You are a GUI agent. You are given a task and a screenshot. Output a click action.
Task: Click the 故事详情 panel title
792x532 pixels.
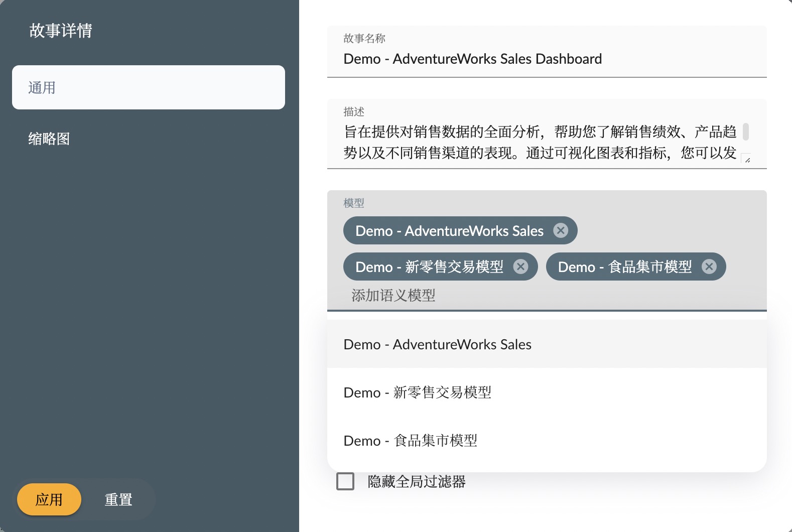(61, 31)
